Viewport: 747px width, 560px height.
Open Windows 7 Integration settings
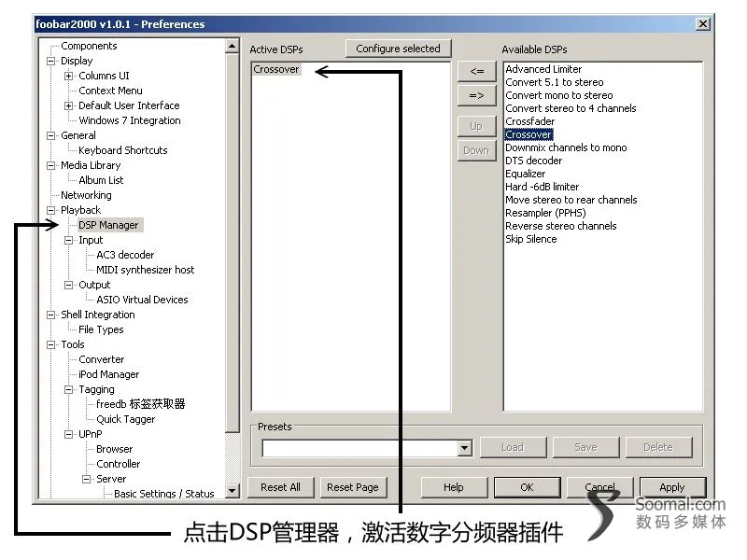[x=130, y=120]
